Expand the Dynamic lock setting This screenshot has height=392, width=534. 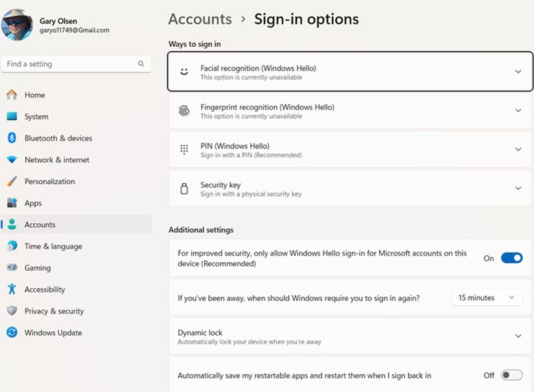(350, 336)
